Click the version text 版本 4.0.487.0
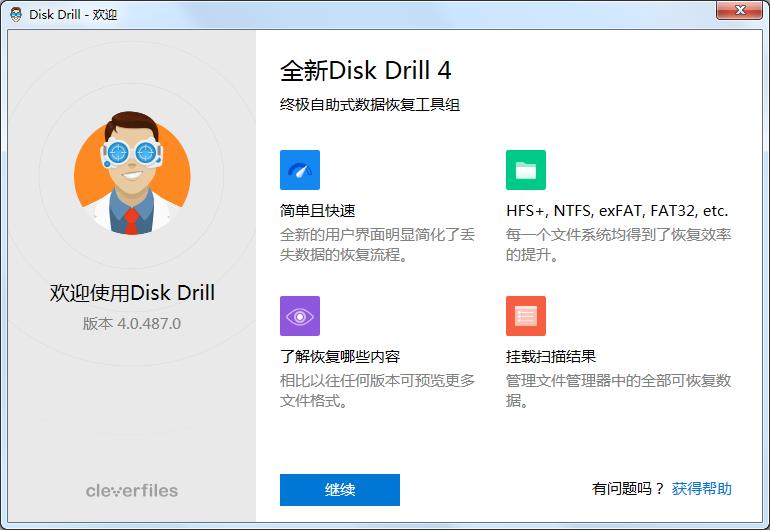 click(x=132, y=324)
